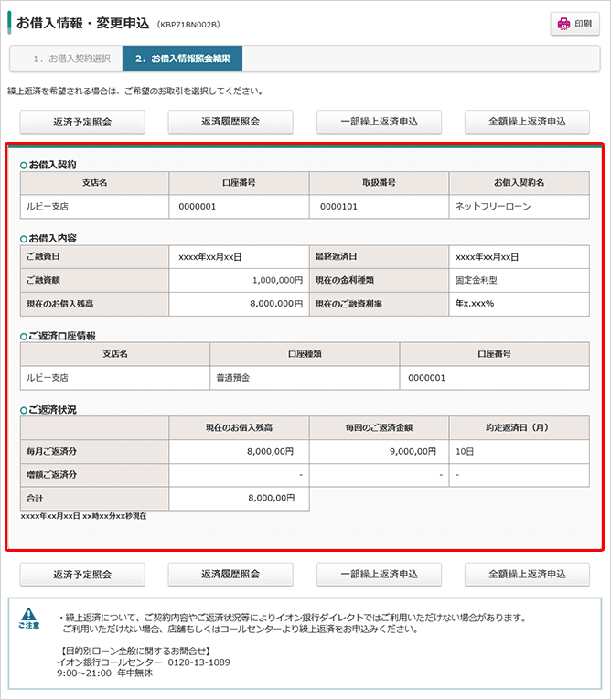Click the lower 返済予定照会 button
Viewport: 611px width, 700px height.
[x=82, y=574]
